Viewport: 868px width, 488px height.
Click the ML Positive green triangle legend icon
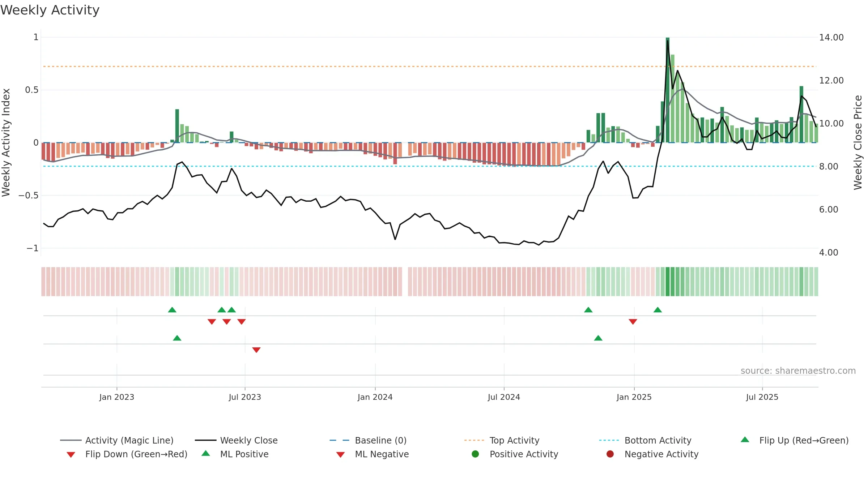[205, 453]
